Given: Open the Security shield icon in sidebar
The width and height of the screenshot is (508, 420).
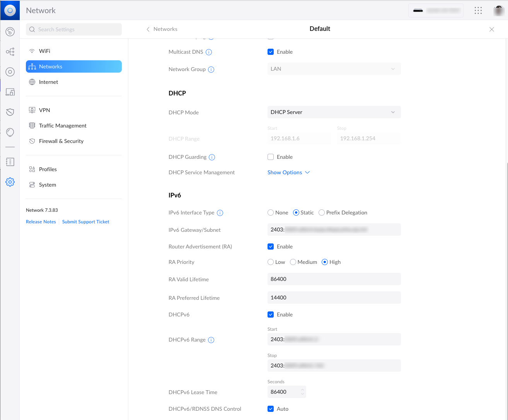Looking at the screenshot, I should point(10,112).
